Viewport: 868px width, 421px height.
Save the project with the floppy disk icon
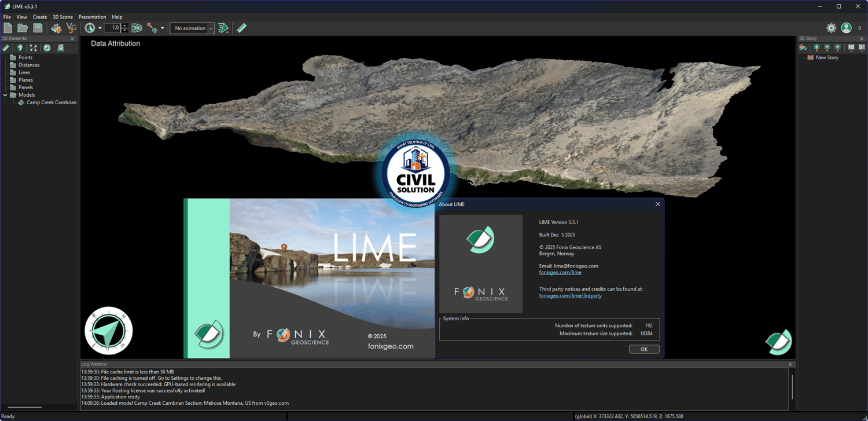pyautogui.click(x=38, y=28)
